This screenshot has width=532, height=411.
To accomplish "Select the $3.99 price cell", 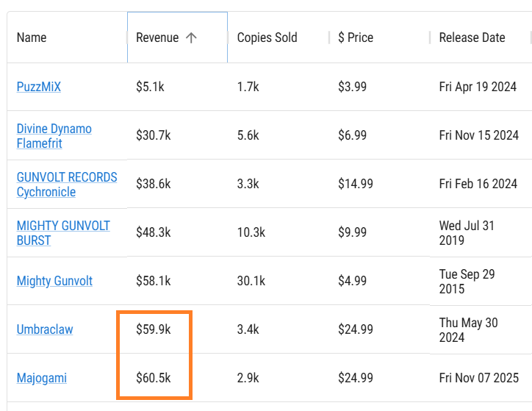I will click(x=379, y=87).
